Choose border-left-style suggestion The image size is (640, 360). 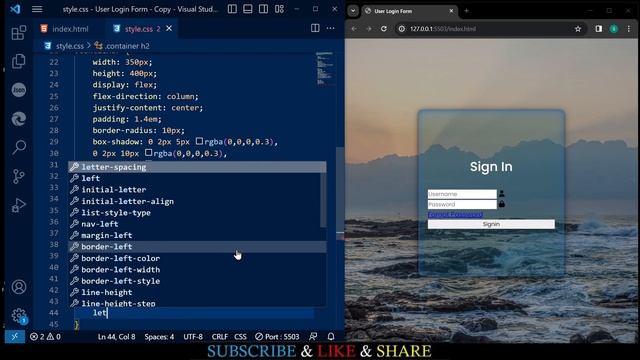pyautogui.click(x=194, y=281)
